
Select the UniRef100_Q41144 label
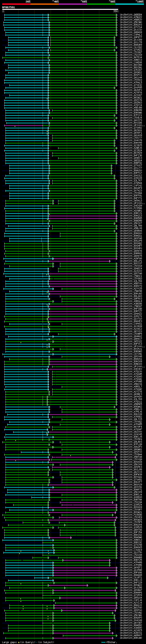[x=131, y=77]
